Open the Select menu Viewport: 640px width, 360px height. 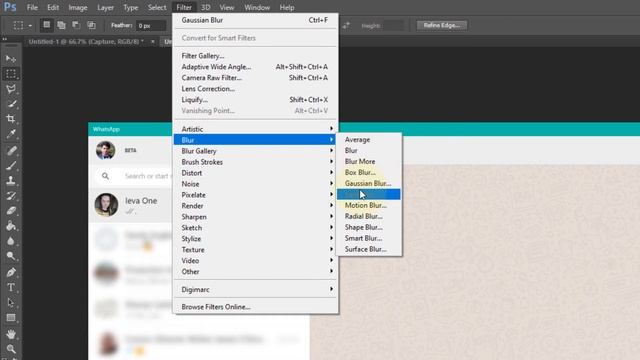(x=157, y=7)
